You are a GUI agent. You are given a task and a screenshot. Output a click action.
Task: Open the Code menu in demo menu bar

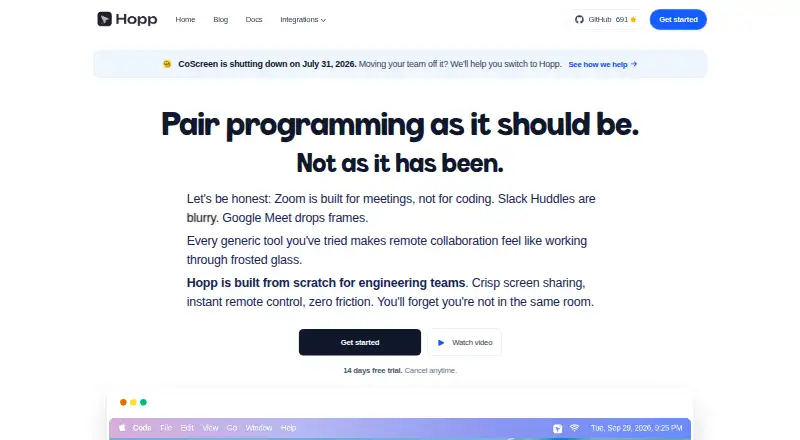coord(142,428)
